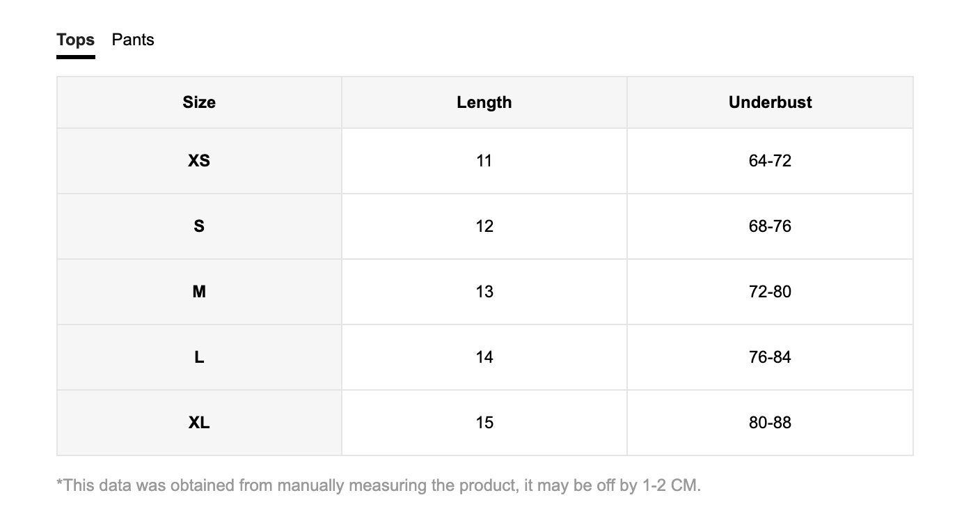980x532 pixels.
Task: Click the underbust value 64-72
Action: [x=770, y=161]
